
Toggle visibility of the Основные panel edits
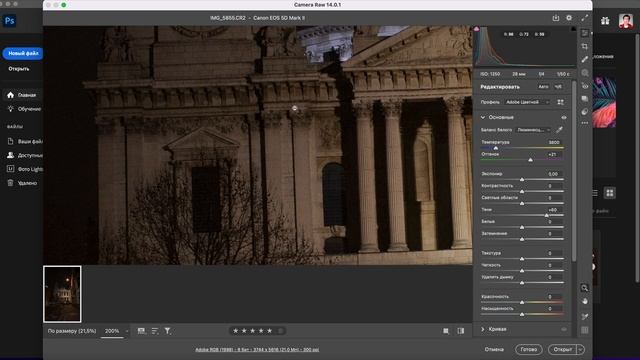[x=564, y=118]
